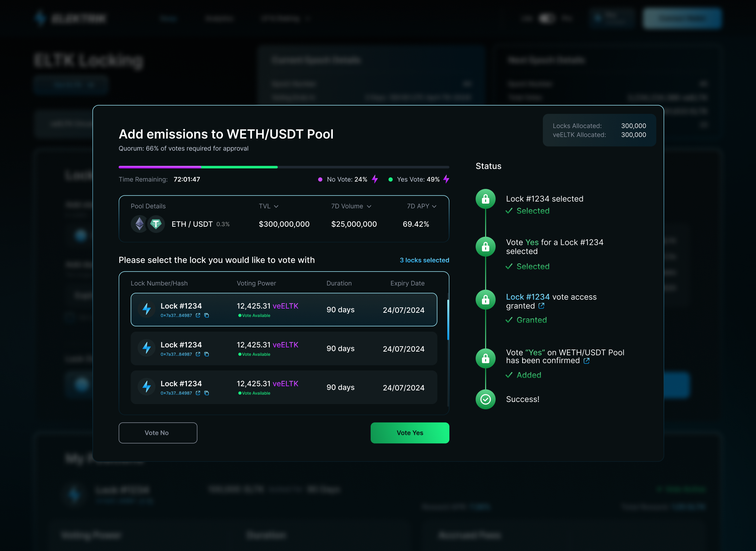Viewport: 756px width, 551px height.
Task: Open link icon beside vote confirmed status
Action: pos(587,361)
